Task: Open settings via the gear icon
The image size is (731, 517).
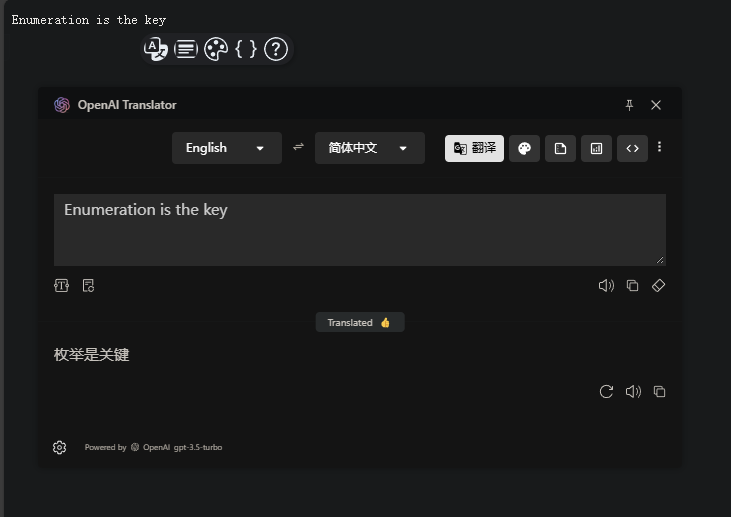Action: point(60,447)
